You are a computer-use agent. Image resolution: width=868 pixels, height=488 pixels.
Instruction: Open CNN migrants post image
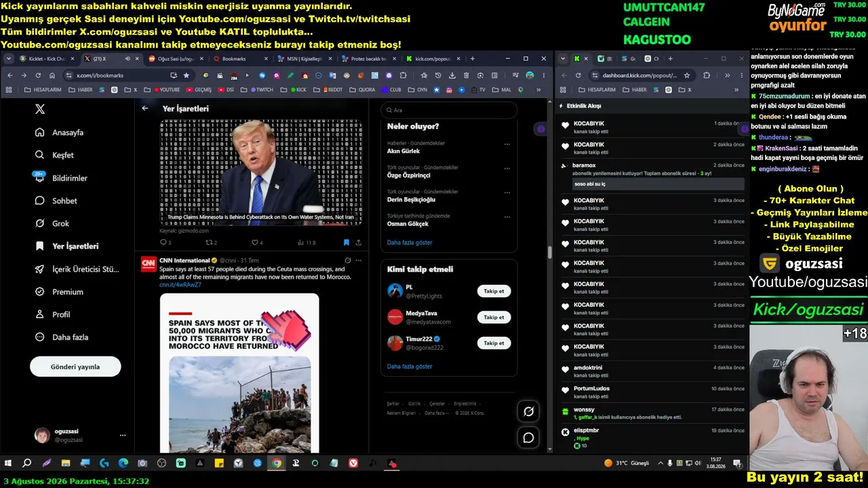click(x=239, y=373)
